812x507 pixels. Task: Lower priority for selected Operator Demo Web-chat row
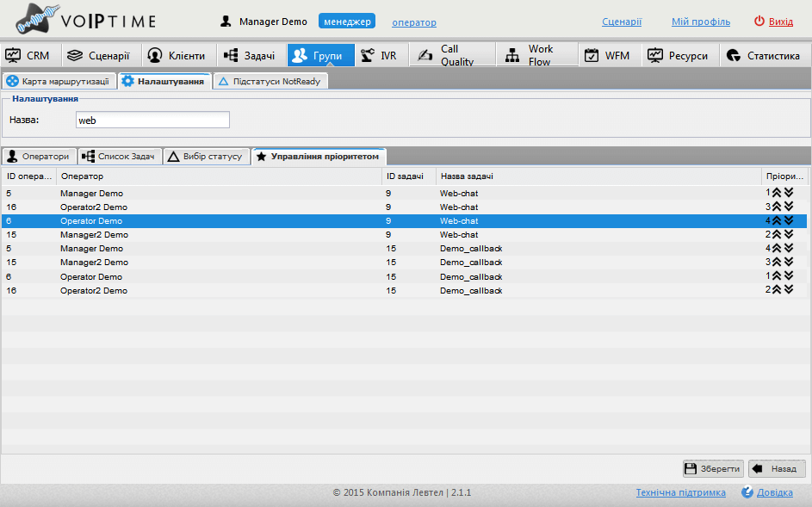789,220
